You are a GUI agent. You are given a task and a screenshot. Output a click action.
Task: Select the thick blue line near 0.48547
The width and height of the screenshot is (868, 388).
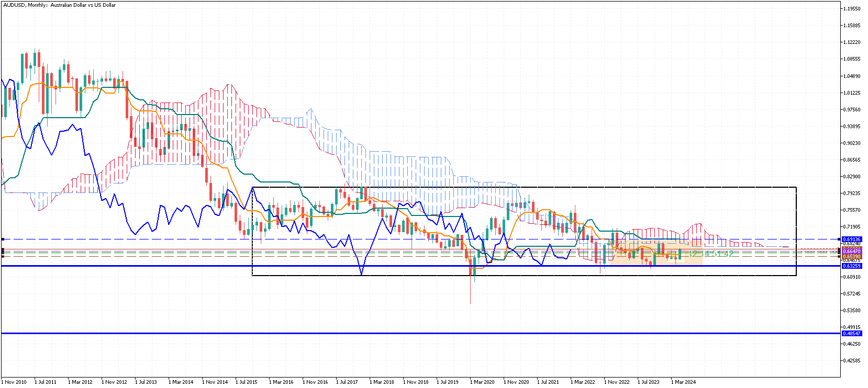pyautogui.click(x=419, y=333)
